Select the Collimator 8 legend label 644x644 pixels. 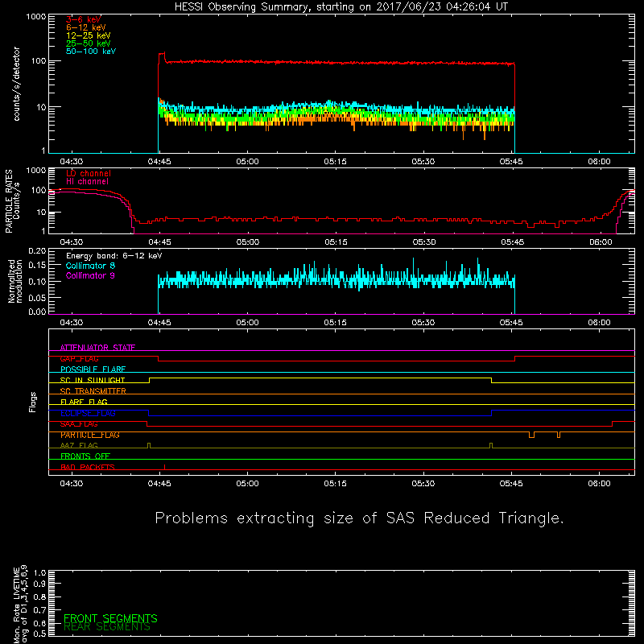pos(90,266)
